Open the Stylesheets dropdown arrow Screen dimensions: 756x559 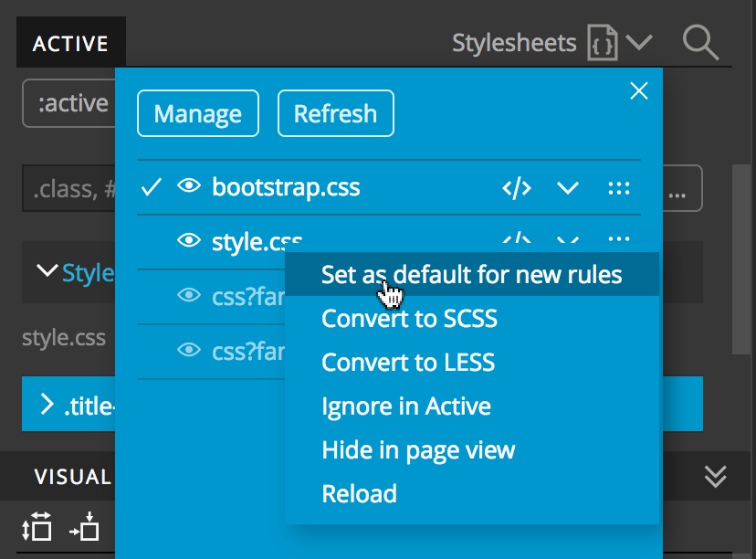(x=639, y=43)
